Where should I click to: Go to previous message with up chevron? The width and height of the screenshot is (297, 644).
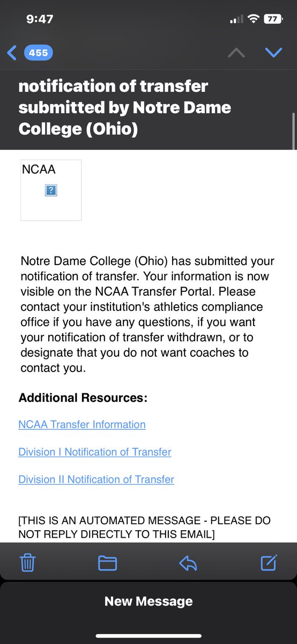click(x=236, y=53)
